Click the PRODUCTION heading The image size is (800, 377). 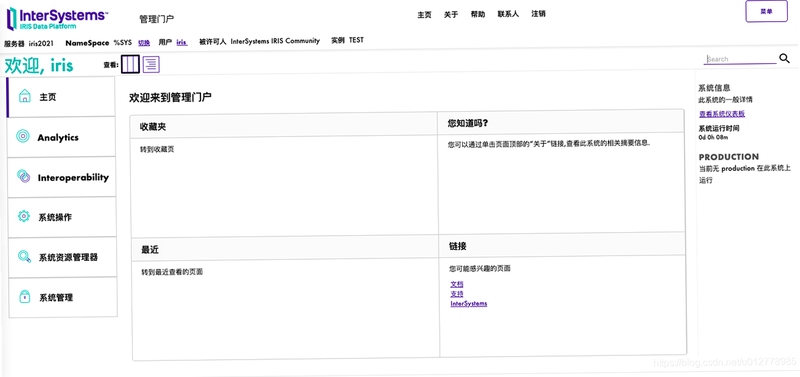729,157
